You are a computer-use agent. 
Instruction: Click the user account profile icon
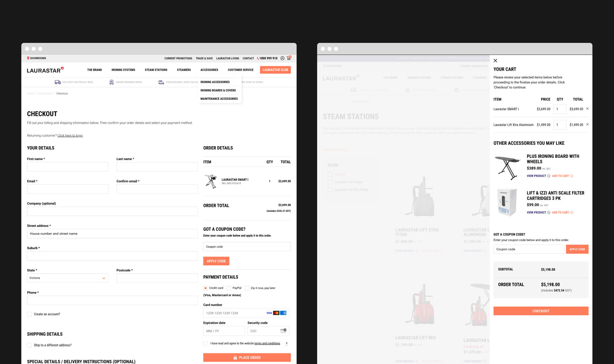click(282, 58)
